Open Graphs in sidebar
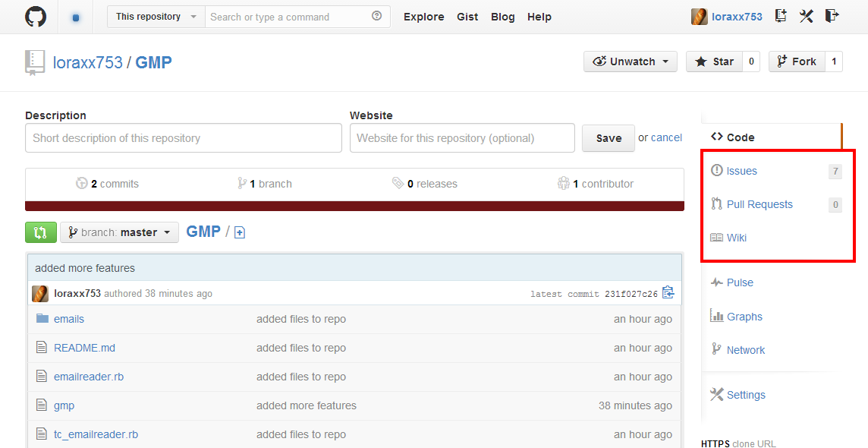 pos(744,317)
